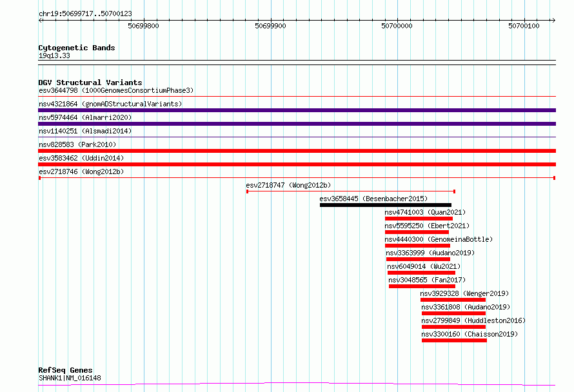Screen dimensions: 574x392
Task: Click the esv2718746 (Wong2012b) label
Action: coord(81,171)
